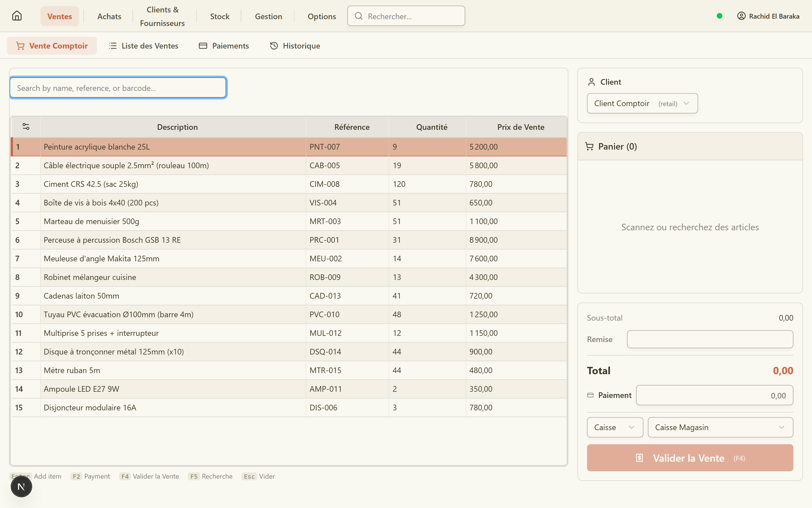812x508 pixels.
Task: Click the Esc Vider shortcut hint
Action: pyautogui.click(x=258, y=476)
